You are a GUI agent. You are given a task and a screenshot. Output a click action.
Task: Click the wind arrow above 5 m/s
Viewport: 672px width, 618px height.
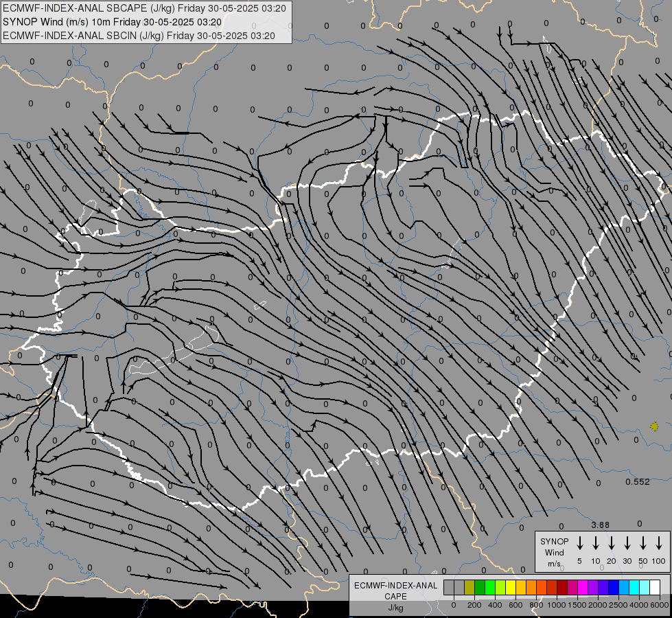tap(579, 542)
